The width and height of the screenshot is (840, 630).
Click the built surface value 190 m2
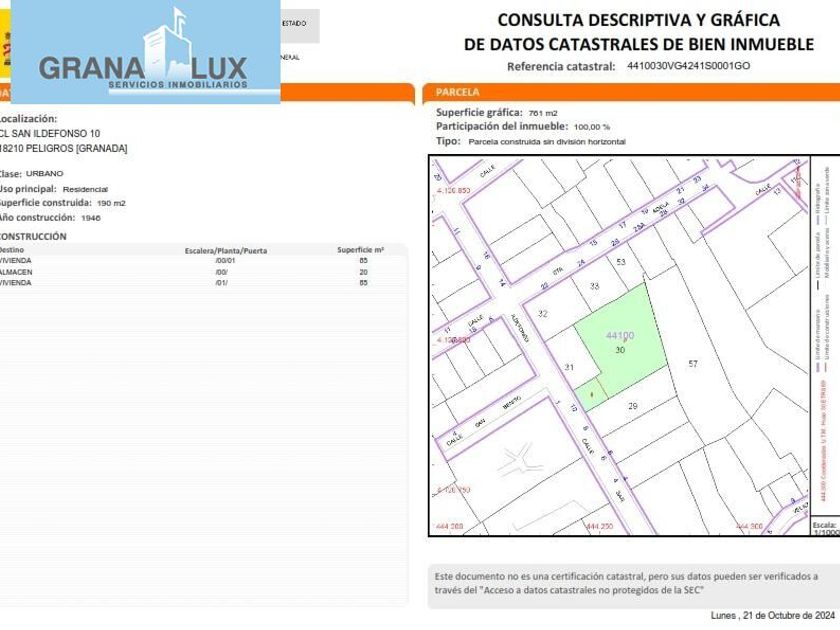coord(111,203)
